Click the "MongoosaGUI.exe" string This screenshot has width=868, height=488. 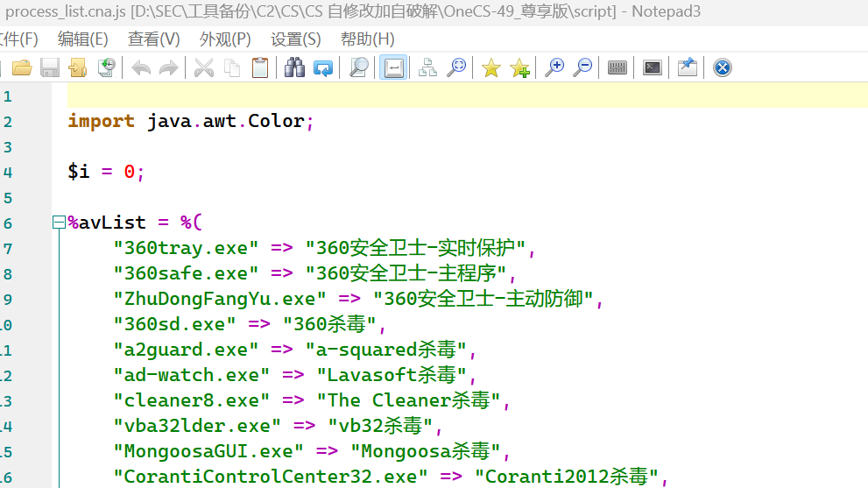tap(208, 452)
